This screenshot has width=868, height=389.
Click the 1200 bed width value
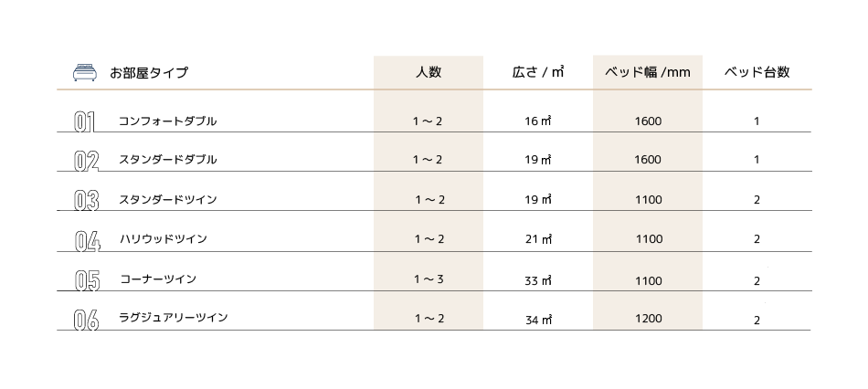click(648, 319)
